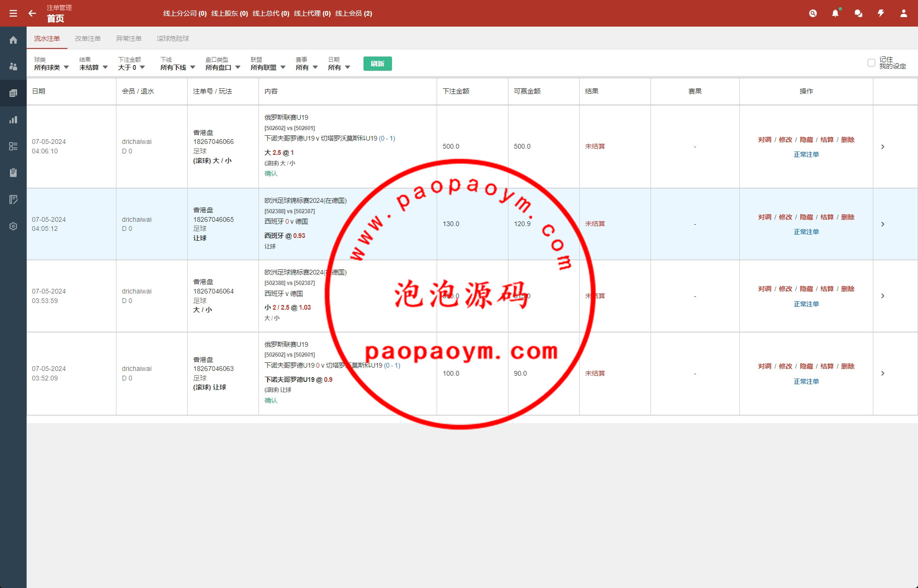Switch to the 异常注单 tab
This screenshot has width=918, height=588.
coord(129,38)
